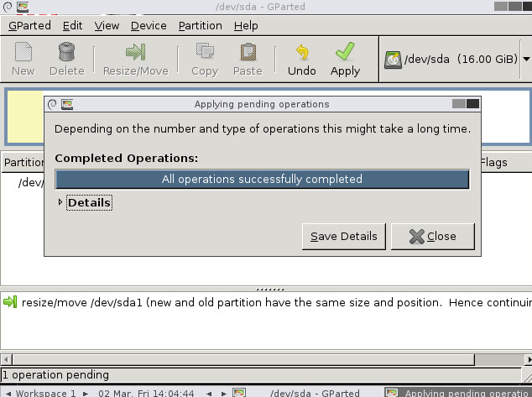Click the taskbar date and time

point(146,393)
